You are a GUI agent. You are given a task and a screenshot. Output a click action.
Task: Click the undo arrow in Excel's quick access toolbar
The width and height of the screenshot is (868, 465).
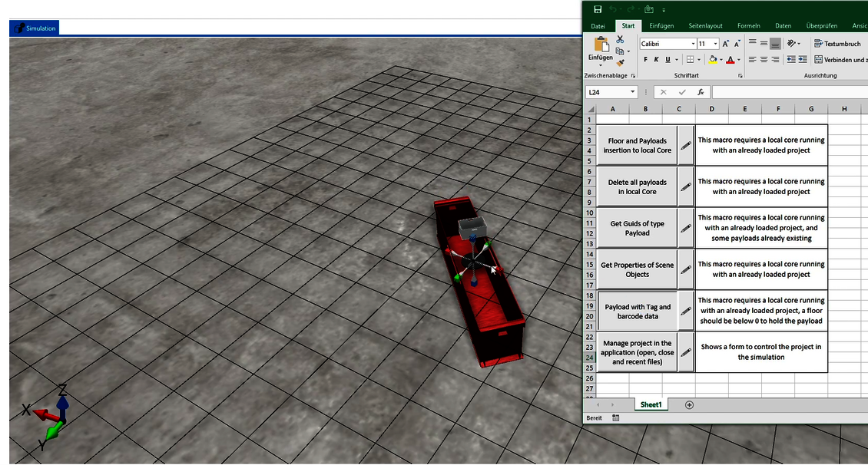click(x=613, y=9)
